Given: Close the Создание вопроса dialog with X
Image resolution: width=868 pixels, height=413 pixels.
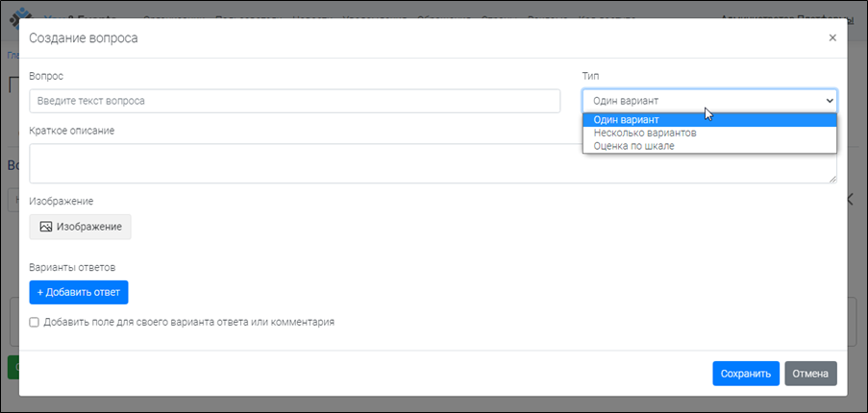Looking at the screenshot, I should 832,38.
